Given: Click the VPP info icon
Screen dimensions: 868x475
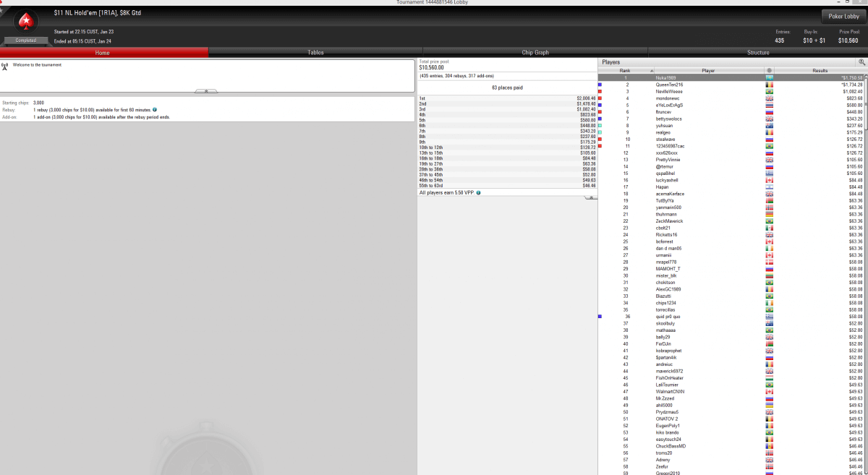Looking at the screenshot, I should [x=479, y=193].
